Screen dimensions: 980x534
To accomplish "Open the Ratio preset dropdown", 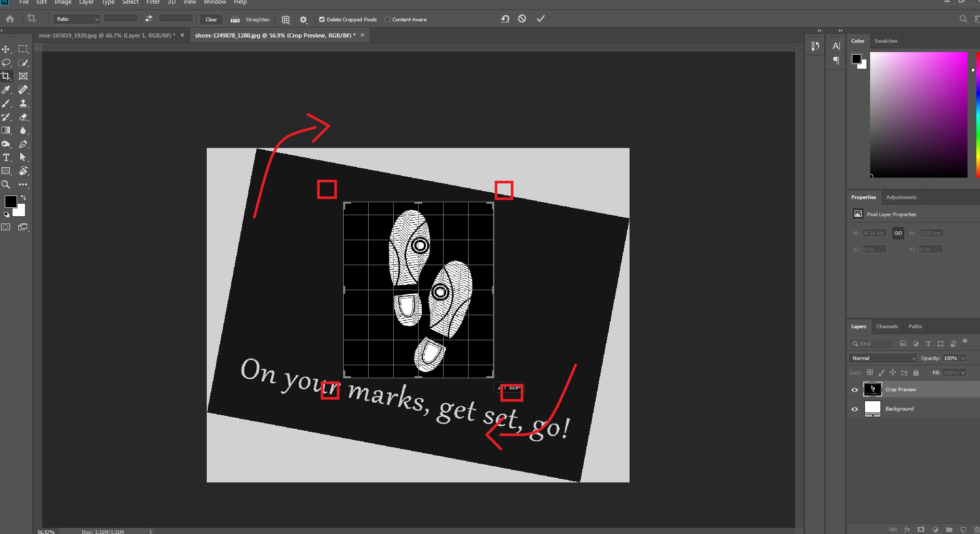I will [76, 19].
